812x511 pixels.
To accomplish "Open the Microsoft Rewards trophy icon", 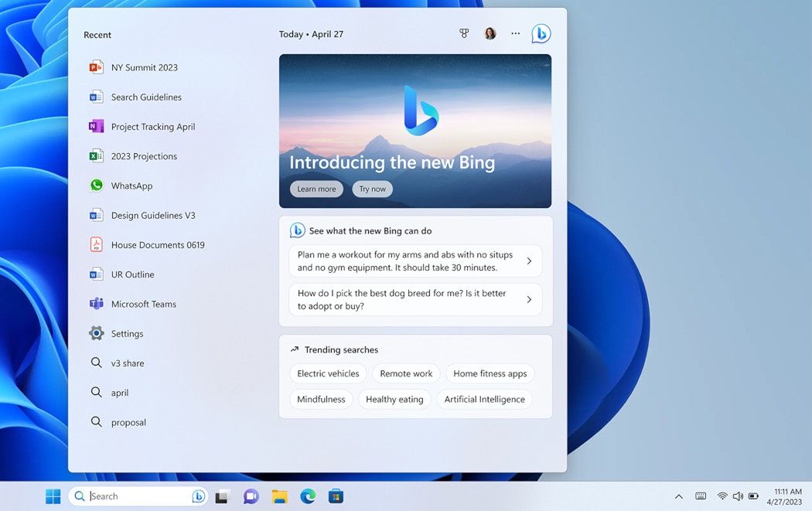I will tap(464, 34).
